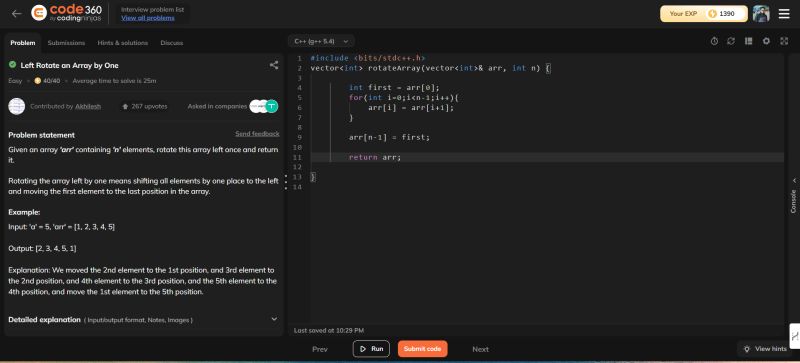This screenshot has width=800, height=363.
Task: Change editor layout with the panel icon
Action: click(748, 41)
